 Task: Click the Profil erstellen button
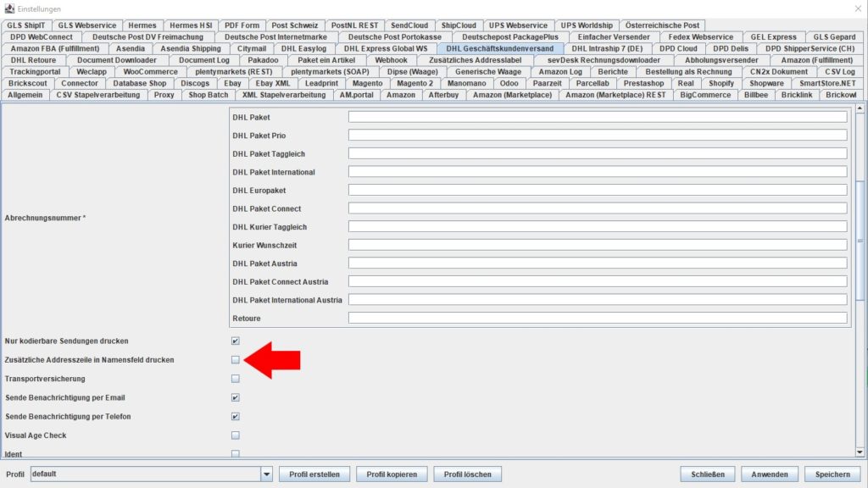click(x=314, y=474)
